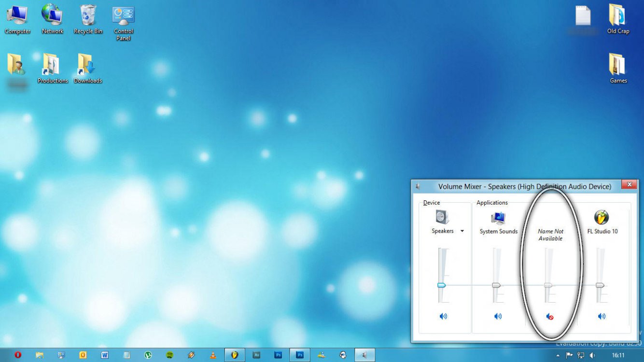Switch to the Volume Mixer taskbar button
Screen dimensions: 644x362
[365, 355]
